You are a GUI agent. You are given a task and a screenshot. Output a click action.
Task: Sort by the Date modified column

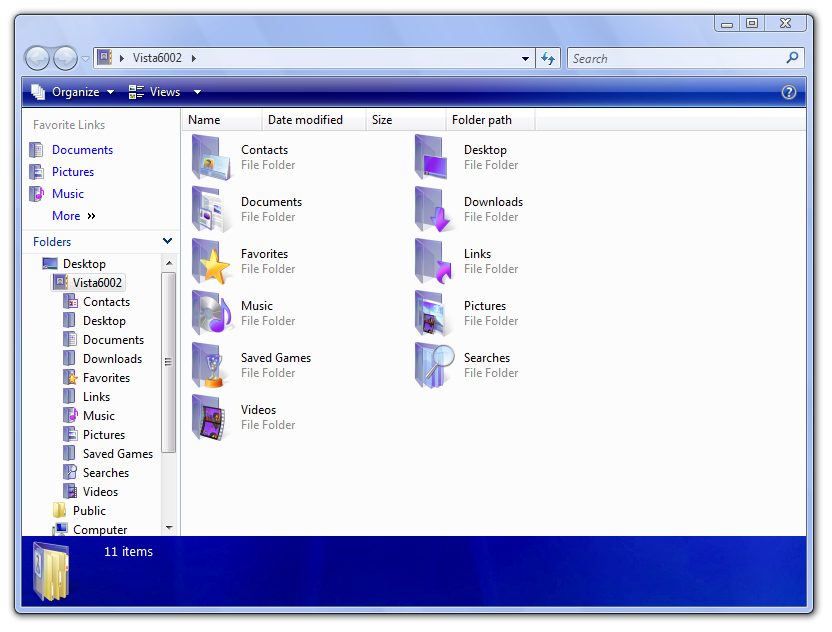pyautogui.click(x=305, y=120)
